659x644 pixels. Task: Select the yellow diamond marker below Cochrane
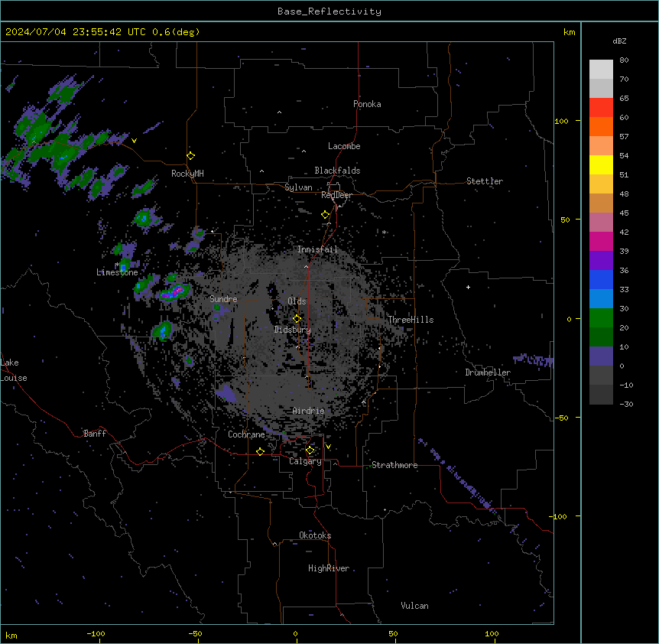260,451
